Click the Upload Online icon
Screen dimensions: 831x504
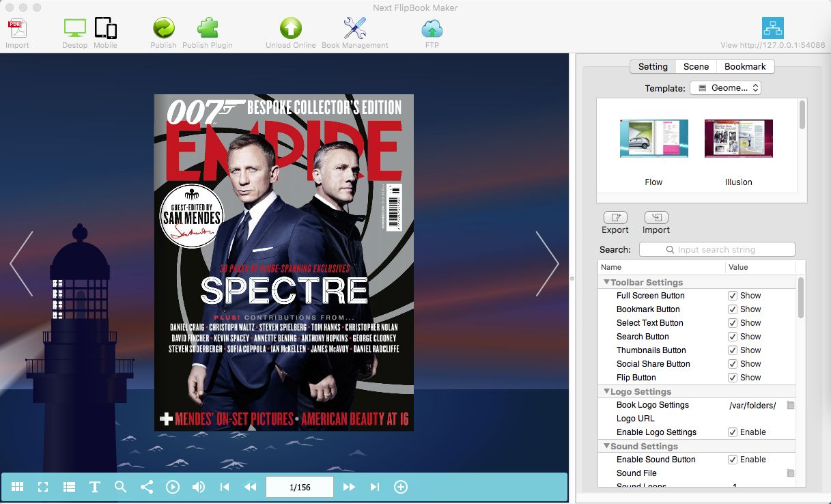(x=291, y=28)
